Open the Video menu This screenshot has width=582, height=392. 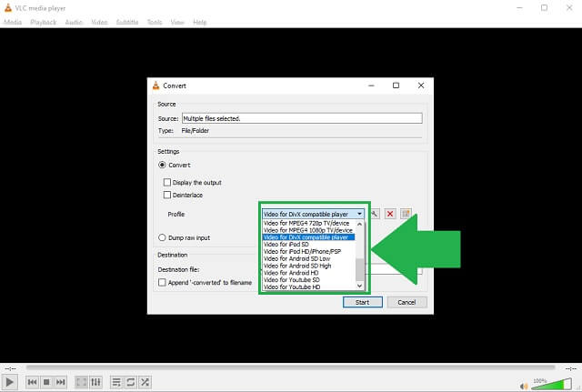click(x=99, y=22)
